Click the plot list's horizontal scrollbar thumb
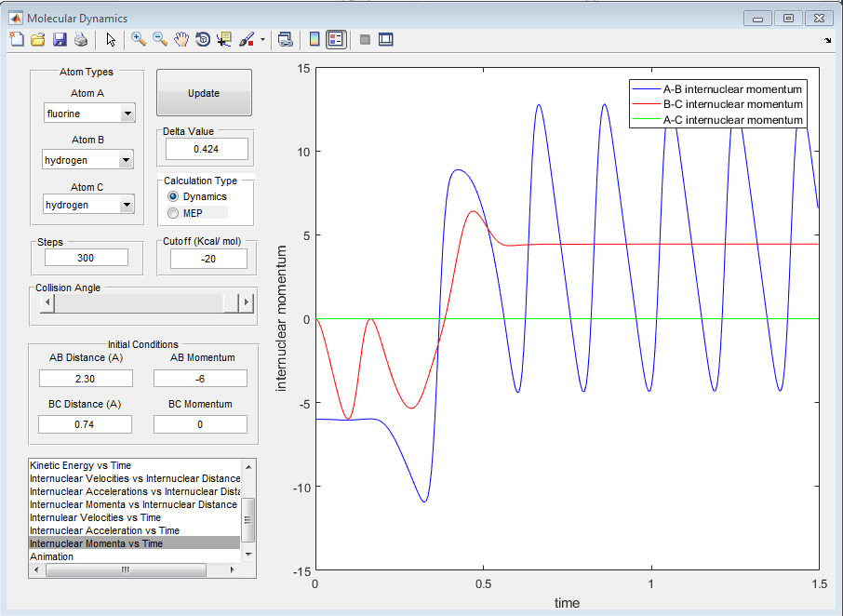 pyautogui.click(x=126, y=569)
